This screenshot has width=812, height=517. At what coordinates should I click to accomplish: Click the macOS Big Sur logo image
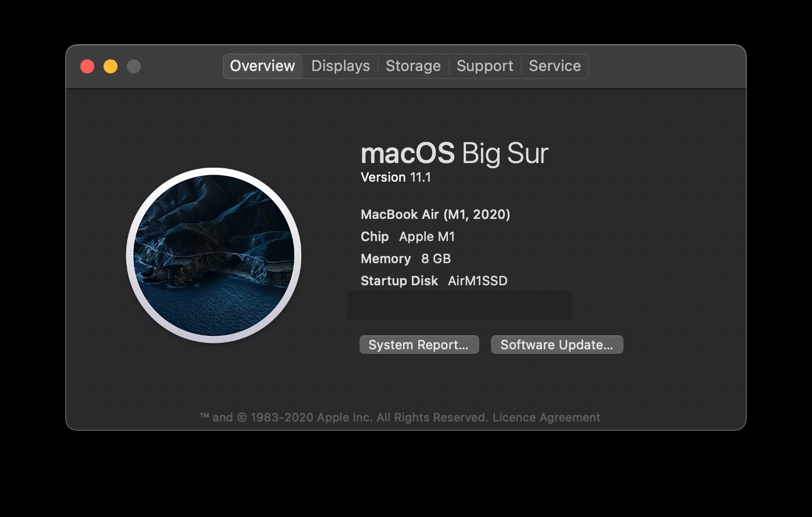pyautogui.click(x=213, y=255)
